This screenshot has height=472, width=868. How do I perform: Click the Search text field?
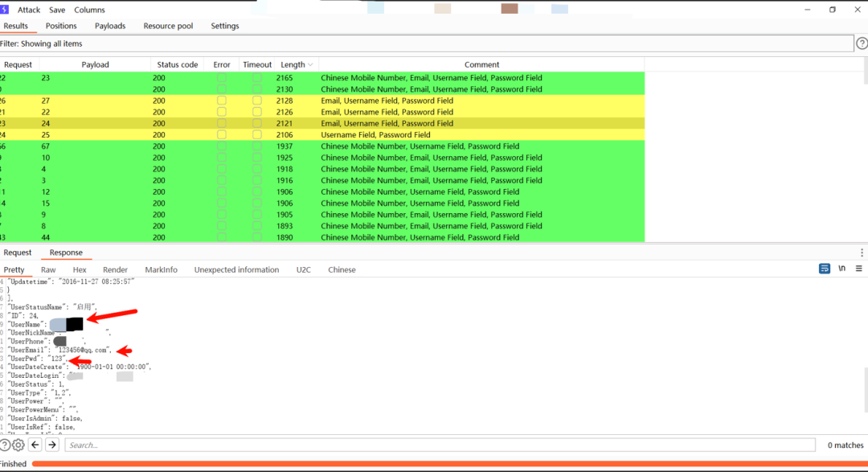point(440,445)
